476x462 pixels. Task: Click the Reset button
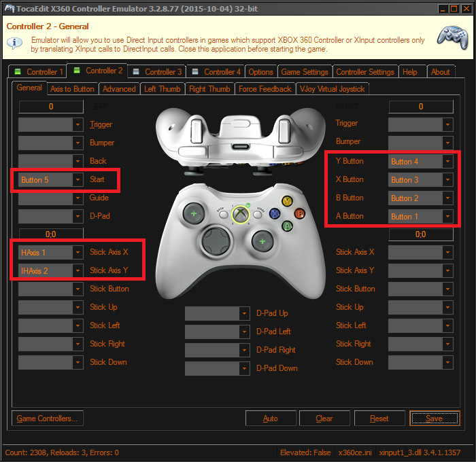coord(379,419)
